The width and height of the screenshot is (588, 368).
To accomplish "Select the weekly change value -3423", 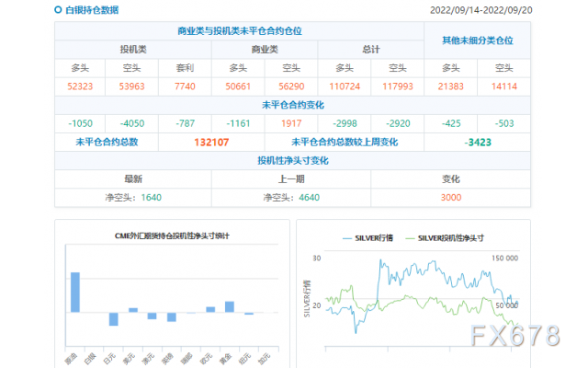I will click(x=478, y=143).
